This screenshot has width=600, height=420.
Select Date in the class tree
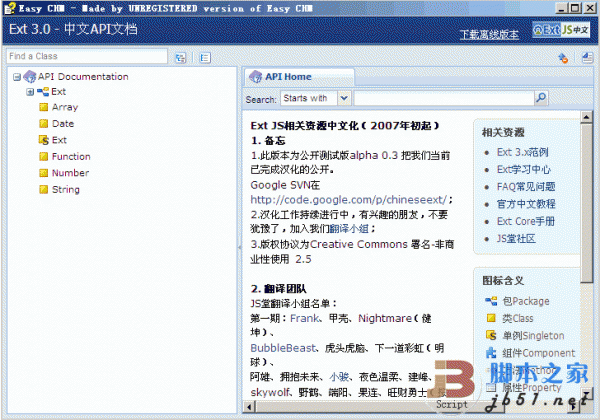63,124
